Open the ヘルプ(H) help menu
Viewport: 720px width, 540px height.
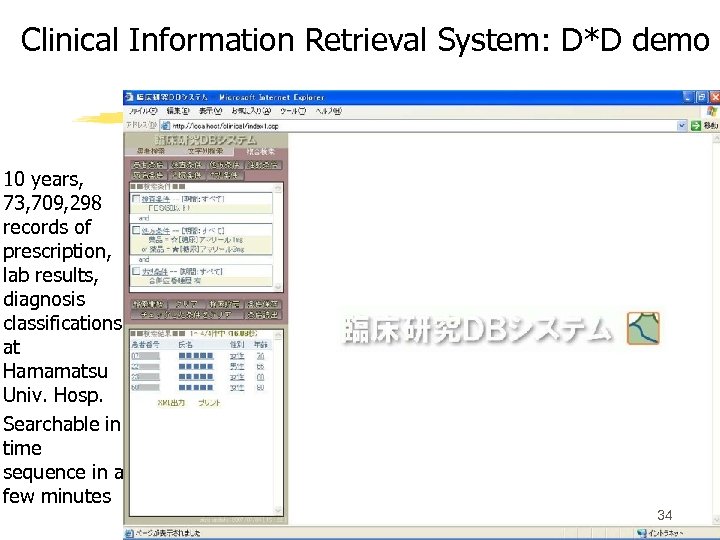[x=328, y=111]
